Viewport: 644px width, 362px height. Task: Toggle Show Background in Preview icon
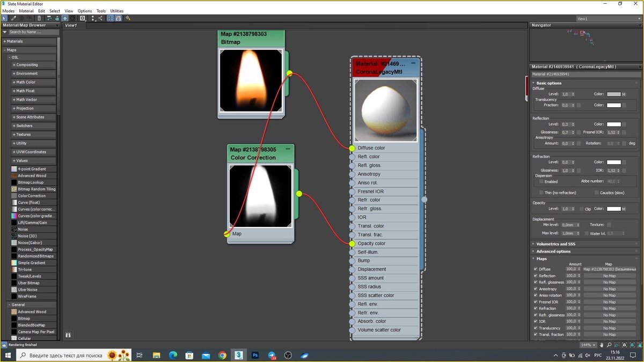72,18
